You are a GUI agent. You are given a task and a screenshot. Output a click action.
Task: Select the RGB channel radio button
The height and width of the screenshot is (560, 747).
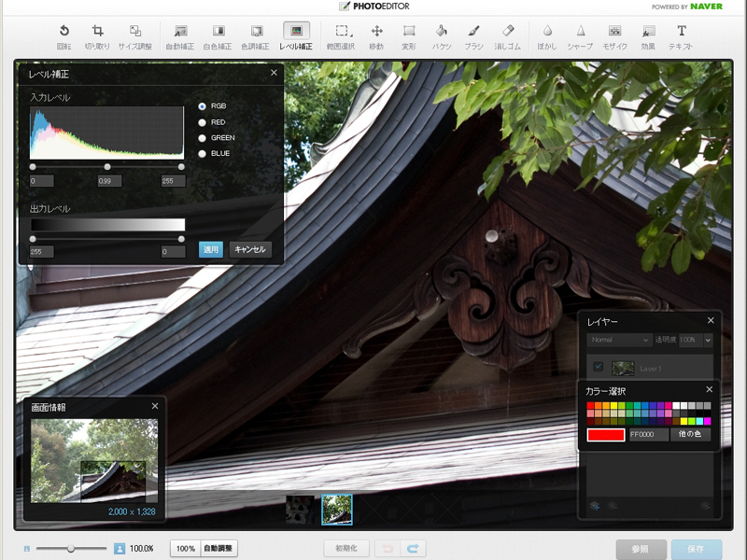(x=202, y=106)
